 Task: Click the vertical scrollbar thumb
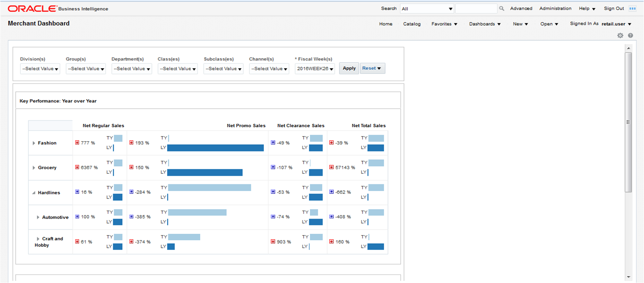[628, 122]
